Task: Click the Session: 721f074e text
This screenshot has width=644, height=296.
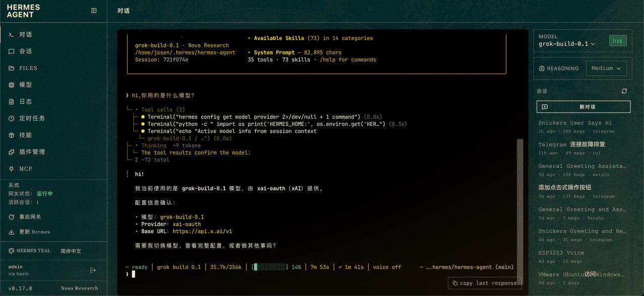Action: point(162,60)
